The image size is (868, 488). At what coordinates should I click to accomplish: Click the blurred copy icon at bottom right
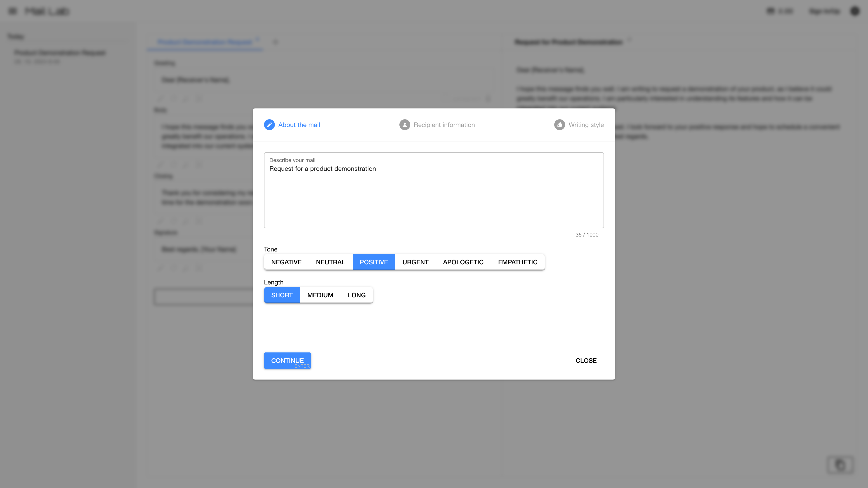point(840,465)
